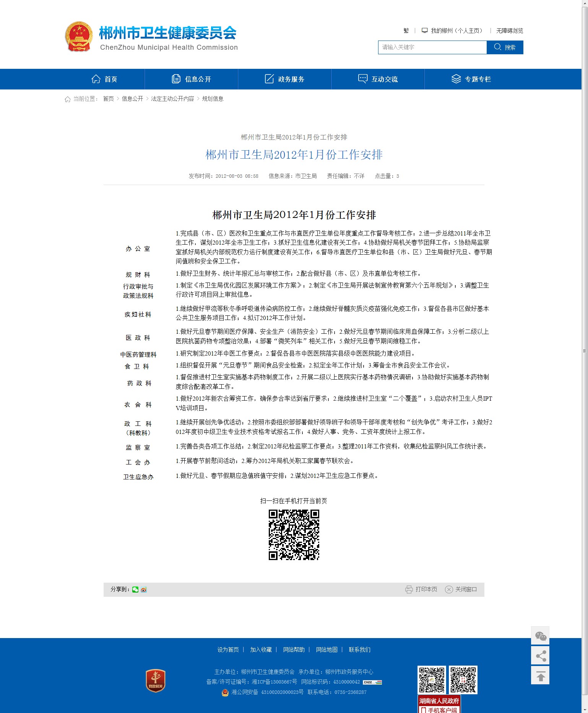This screenshot has width=588, height=713.
Task: Click the 卫生应急办 row label
Action: [x=138, y=477]
